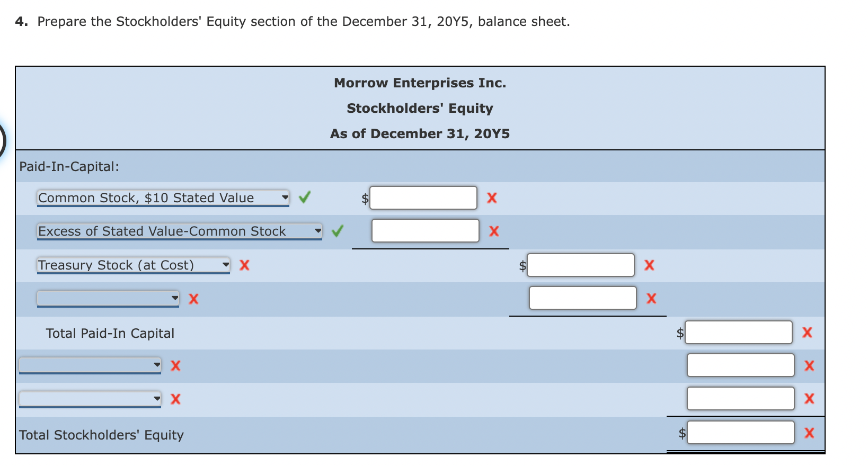
Task: Click the Treasury Stock amount input box
Action: click(580, 265)
